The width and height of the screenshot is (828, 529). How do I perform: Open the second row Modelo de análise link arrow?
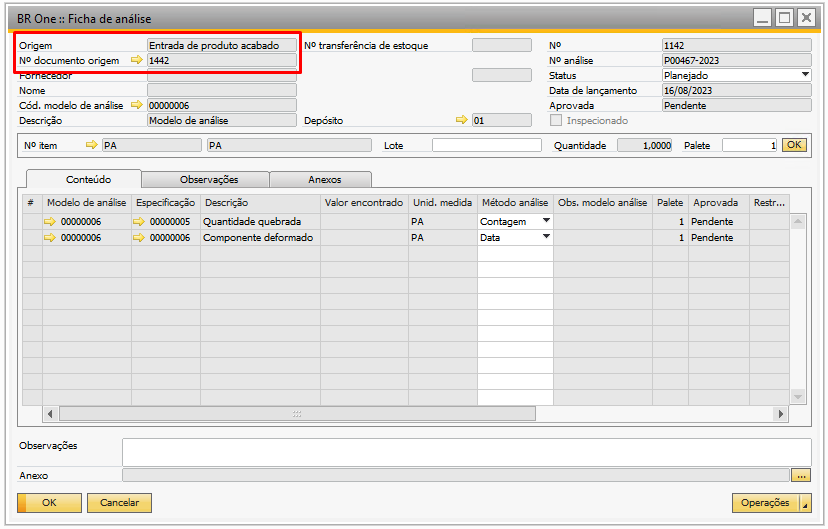tap(50, 238)
